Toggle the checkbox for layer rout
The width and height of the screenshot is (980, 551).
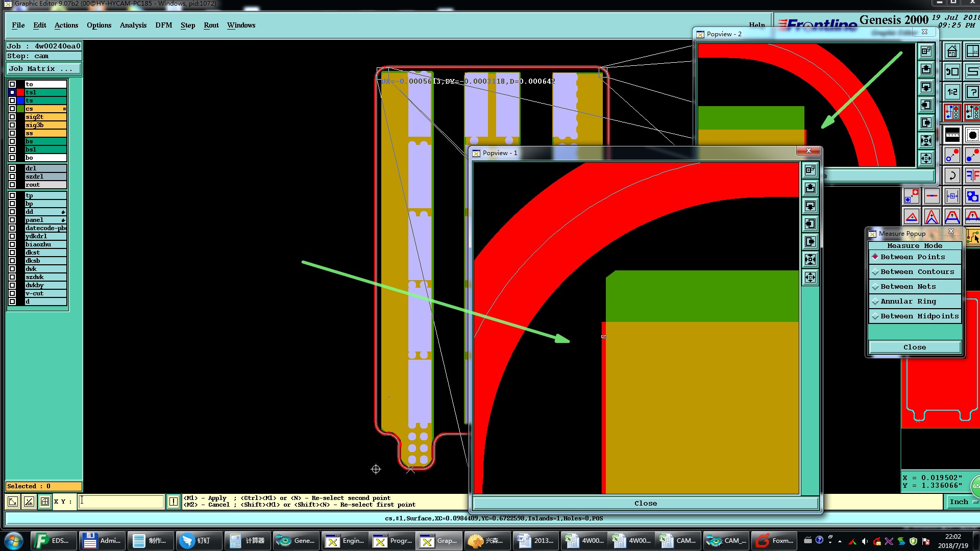12,185
